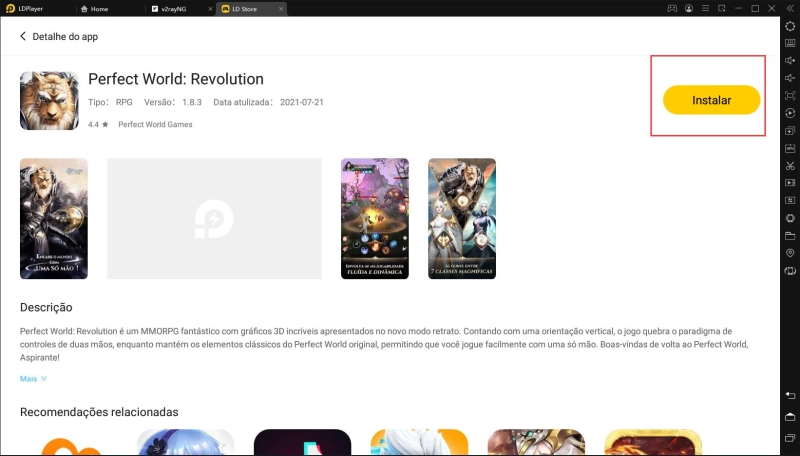Click the install APK icon

[790, 148]
